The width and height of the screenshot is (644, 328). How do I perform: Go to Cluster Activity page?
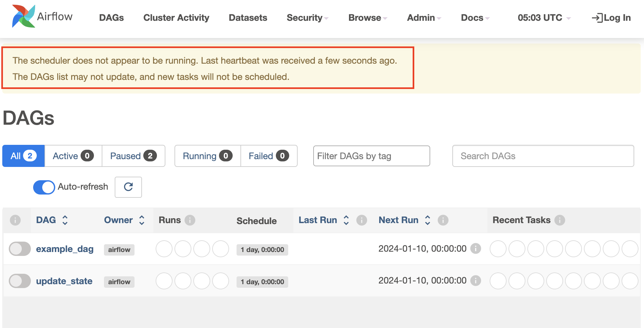click(x=176, y=18)
